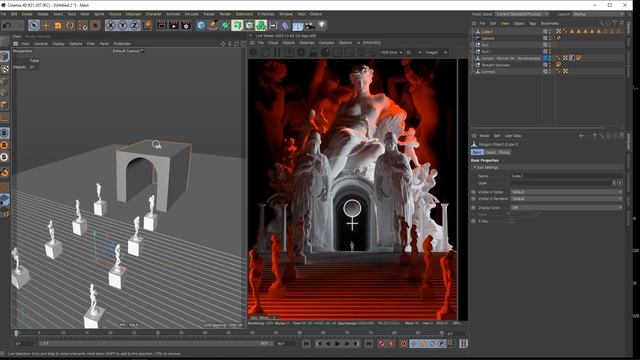The image size is (640, 360).
Task: Click the Live Viewer pause render icon
Action: point(278,52)
